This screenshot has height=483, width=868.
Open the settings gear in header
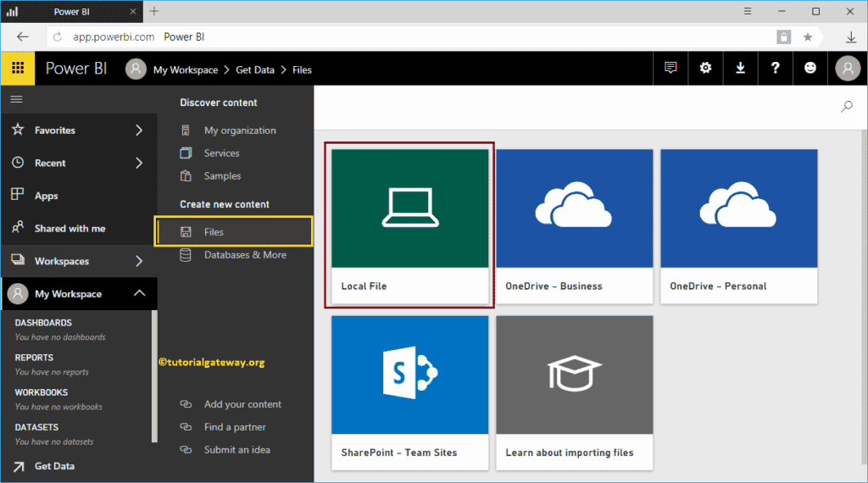click(705, 68)
